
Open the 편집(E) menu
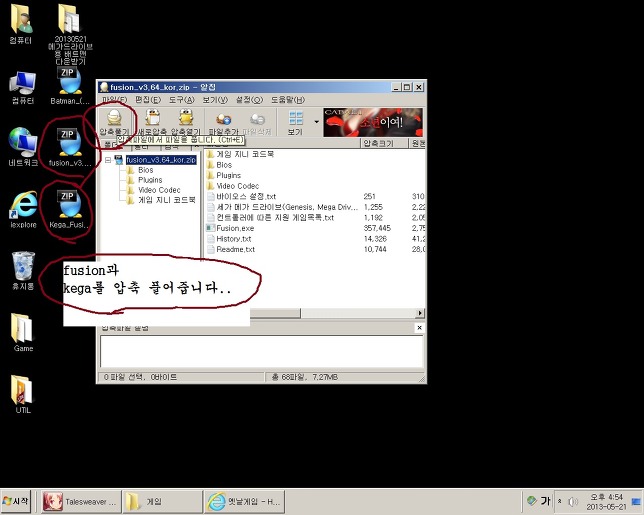coord(148,100)
